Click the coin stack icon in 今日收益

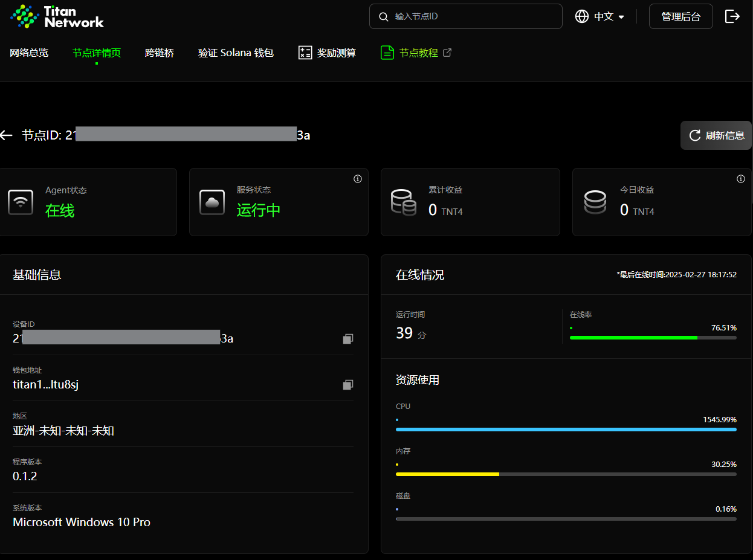point(595,202)
